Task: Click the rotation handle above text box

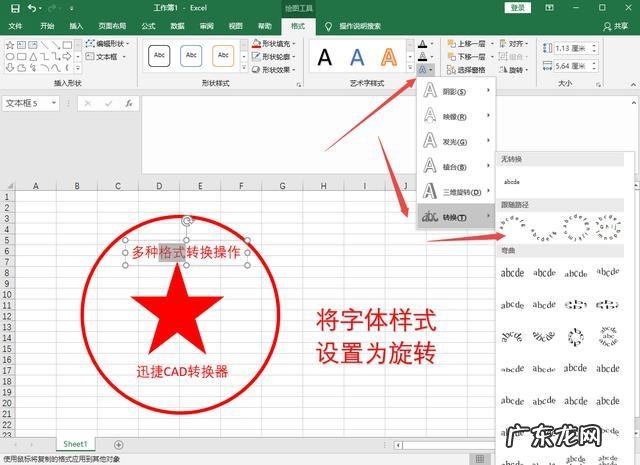Action: coord(187,221)
